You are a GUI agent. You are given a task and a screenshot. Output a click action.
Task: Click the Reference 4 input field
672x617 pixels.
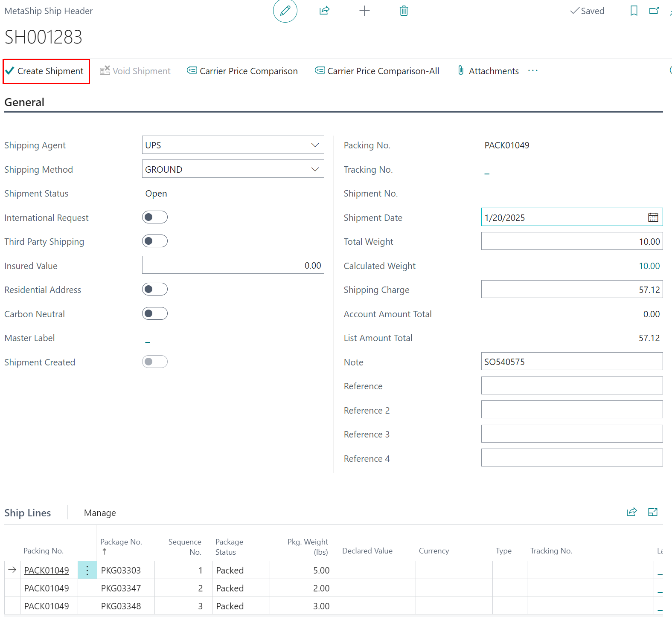(x=572, y=458)
